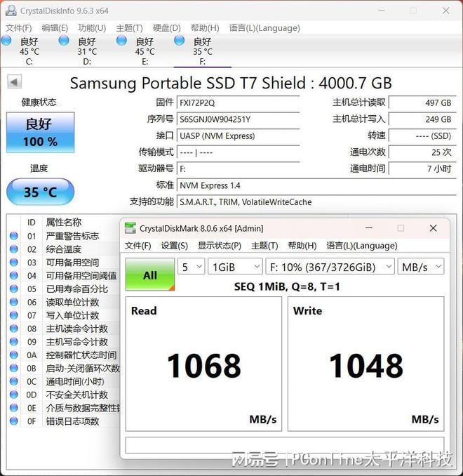Click the 良好 100% health status button
The image size is (463, 476).
pyautogui.click(x=40, y=132)
